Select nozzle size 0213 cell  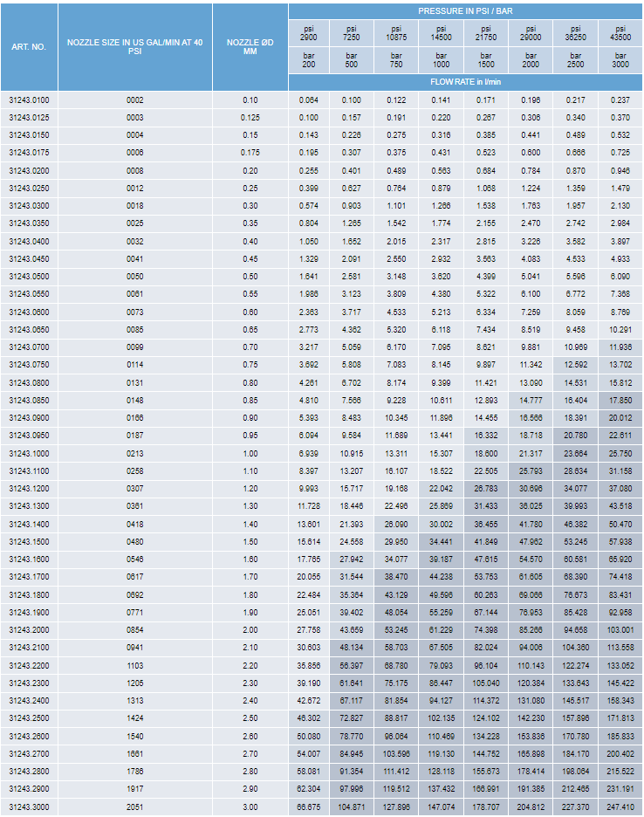tap(135, 454)
